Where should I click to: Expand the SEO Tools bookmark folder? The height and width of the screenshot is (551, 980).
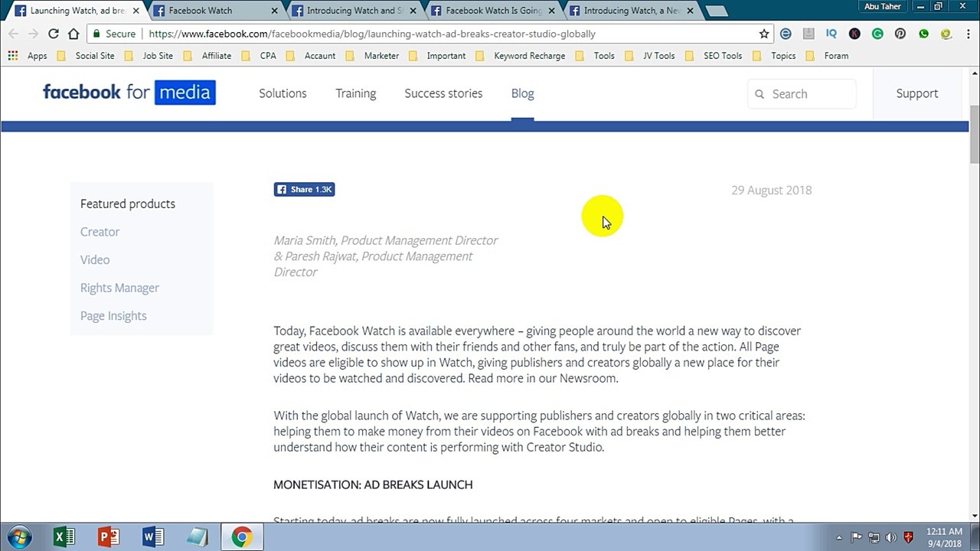click(714, 56)
